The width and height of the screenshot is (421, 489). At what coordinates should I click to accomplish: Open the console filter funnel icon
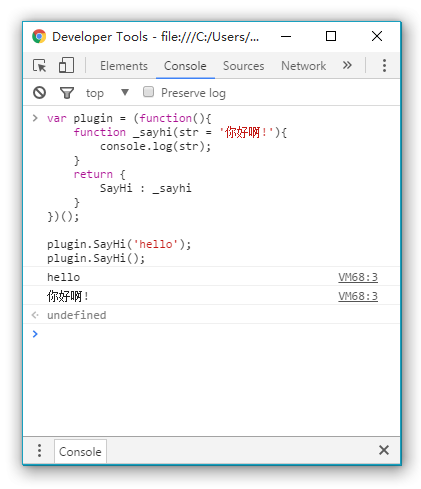click(67, 93)
